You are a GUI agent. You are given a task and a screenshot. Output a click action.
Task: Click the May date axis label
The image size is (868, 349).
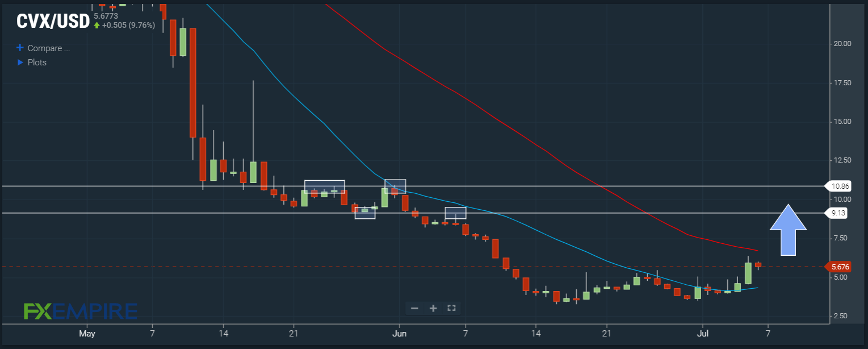(x=87, y=333)
